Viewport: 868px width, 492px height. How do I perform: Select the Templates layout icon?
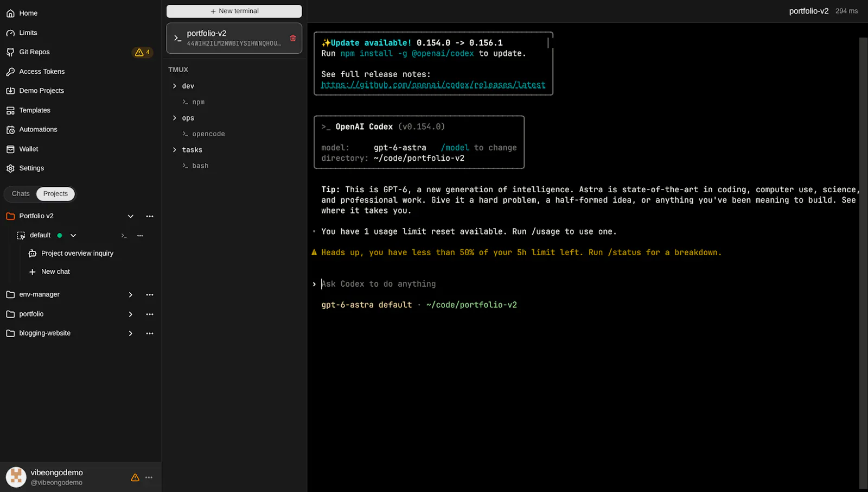click(10, 110)
